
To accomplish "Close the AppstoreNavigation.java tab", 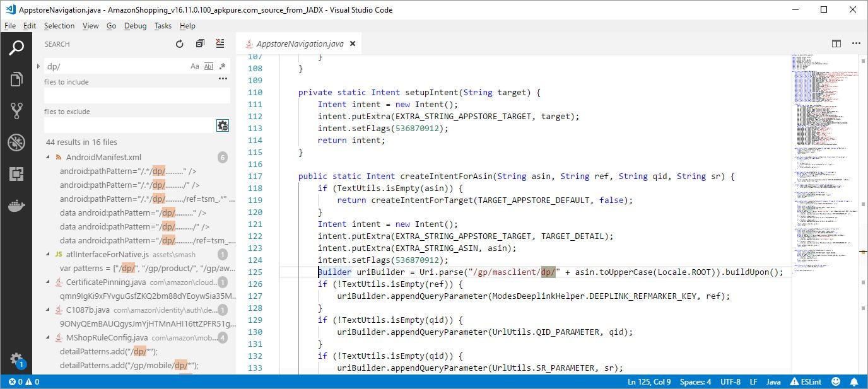I will [x=353, y=44].
